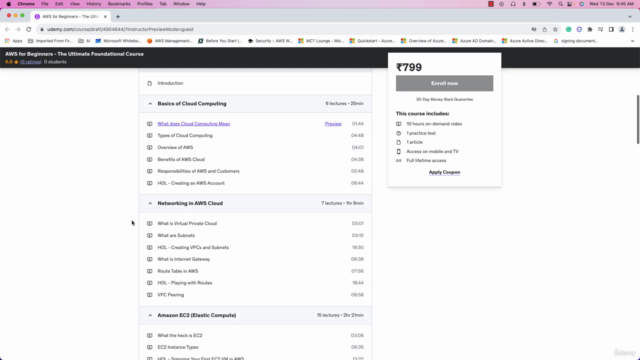Open the Microsoft Whiteboard bookmark
The height and width of the screenshot is (360, 640).
click(118, 41)
